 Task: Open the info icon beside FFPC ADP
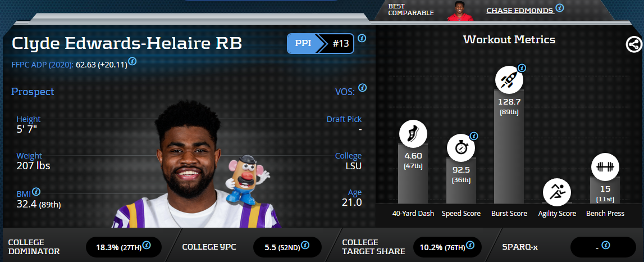coord(133,61)
